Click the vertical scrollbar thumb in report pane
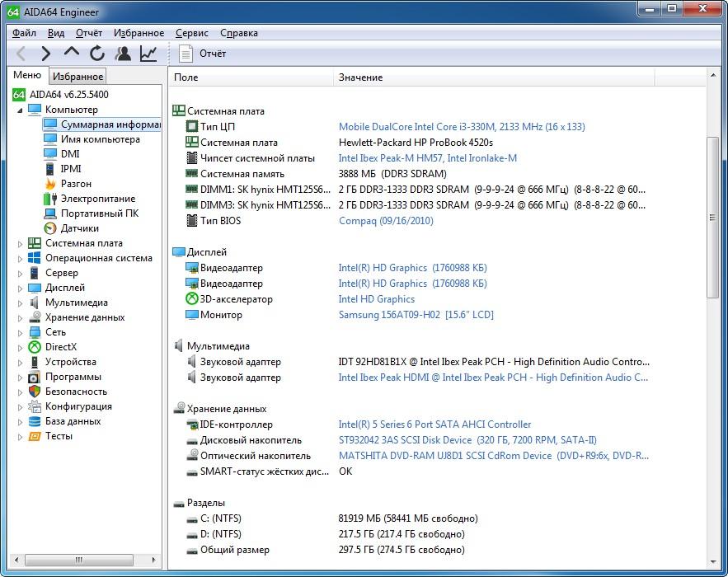The height and width of the screenshot is (577, 728). [x=712, y=218]
